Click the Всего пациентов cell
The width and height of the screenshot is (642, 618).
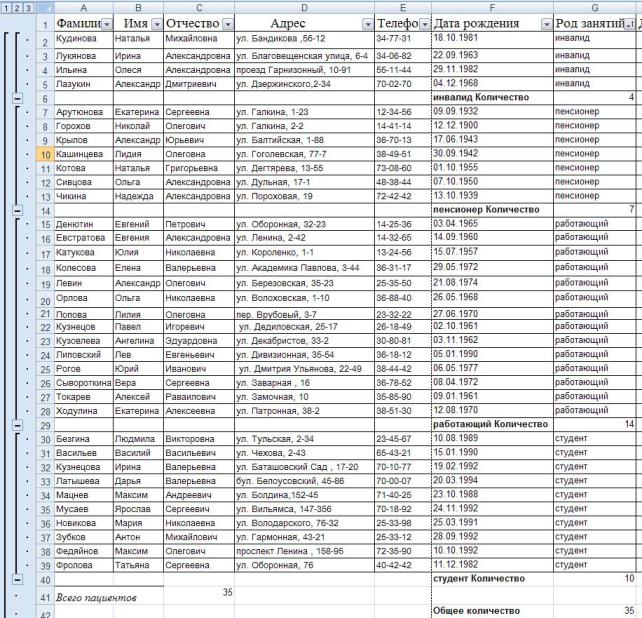tap(96, 598)
